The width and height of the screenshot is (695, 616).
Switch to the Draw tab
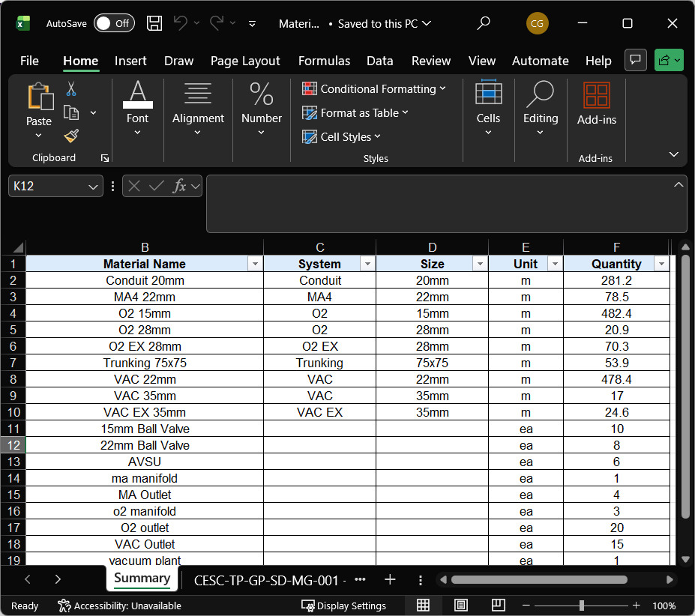(178, 61)
